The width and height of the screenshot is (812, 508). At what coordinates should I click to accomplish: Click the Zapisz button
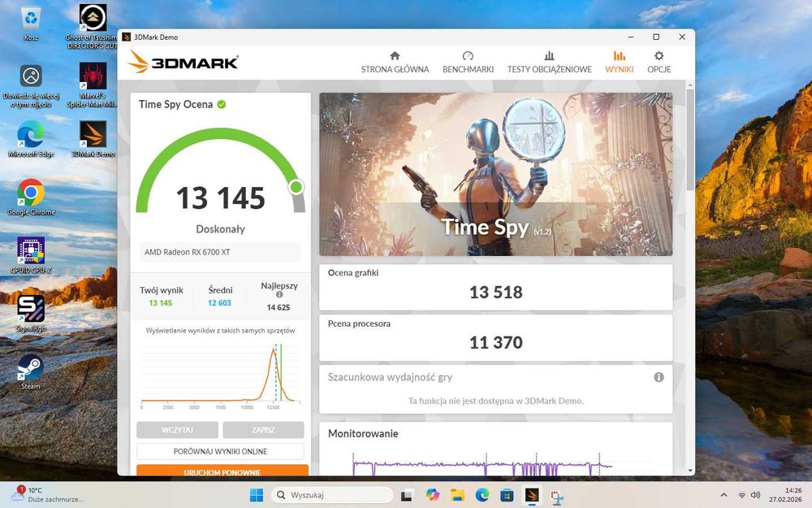263,430
